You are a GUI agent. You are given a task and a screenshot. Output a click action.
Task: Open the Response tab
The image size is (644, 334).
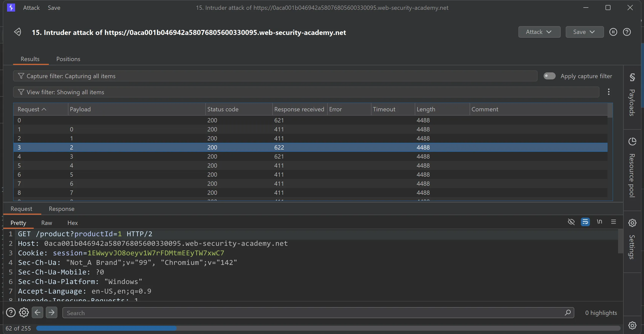(61, 209)
